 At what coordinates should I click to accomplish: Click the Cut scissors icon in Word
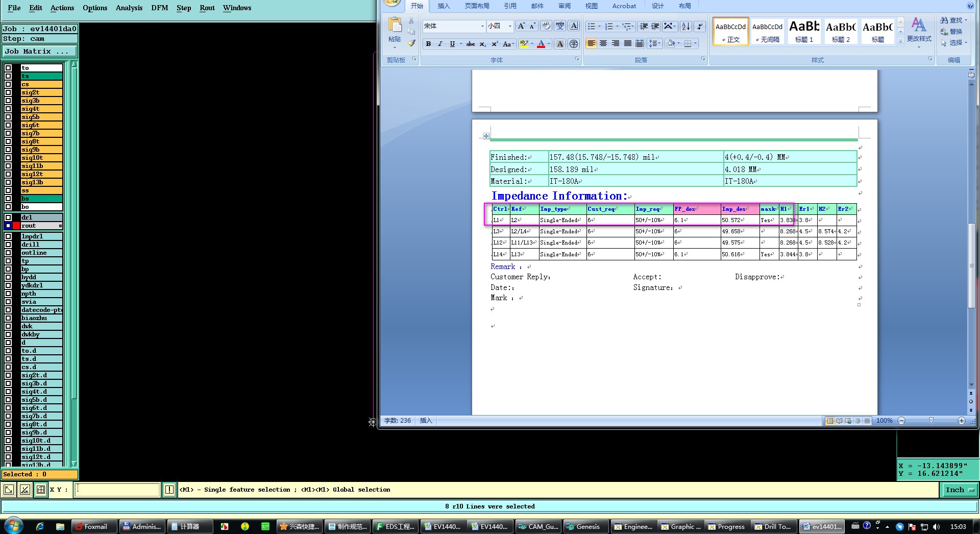coord(411,21)
